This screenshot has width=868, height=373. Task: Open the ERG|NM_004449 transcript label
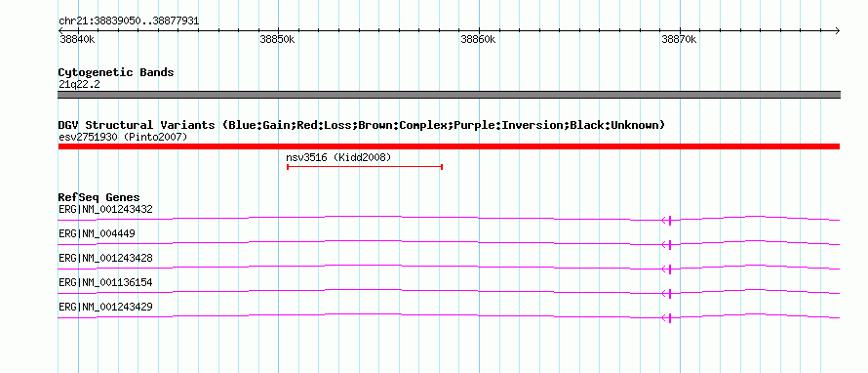(97, 233)
